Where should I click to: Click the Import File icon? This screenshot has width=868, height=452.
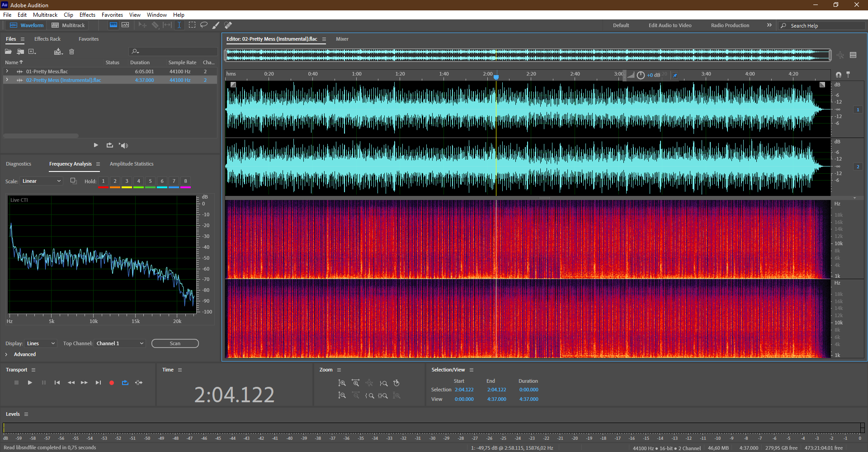tap(20, 52)
